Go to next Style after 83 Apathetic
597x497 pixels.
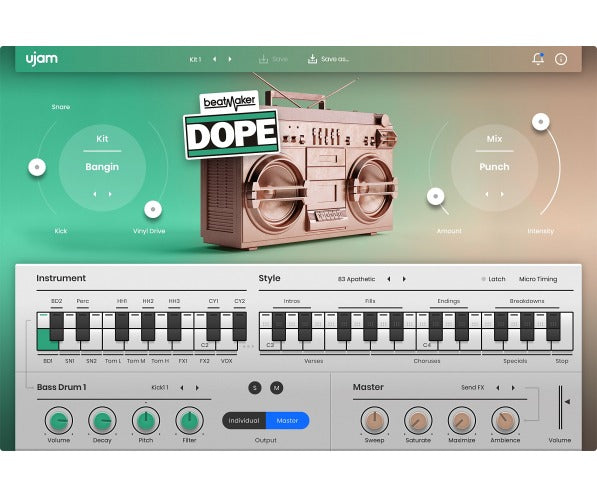tap(404, 279)
